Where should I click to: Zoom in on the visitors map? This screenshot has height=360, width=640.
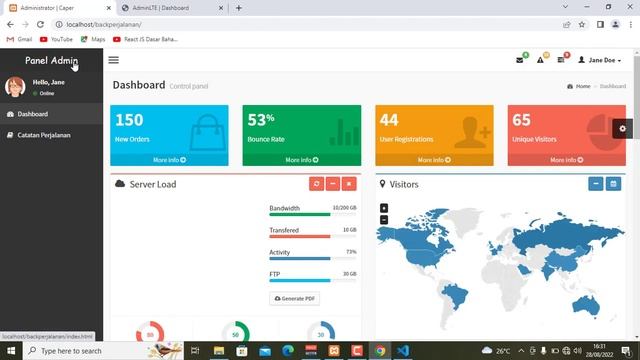coord(384,208)
